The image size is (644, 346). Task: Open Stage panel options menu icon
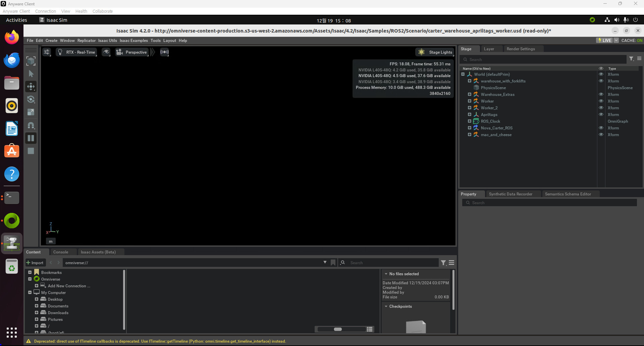pos(639,59)
